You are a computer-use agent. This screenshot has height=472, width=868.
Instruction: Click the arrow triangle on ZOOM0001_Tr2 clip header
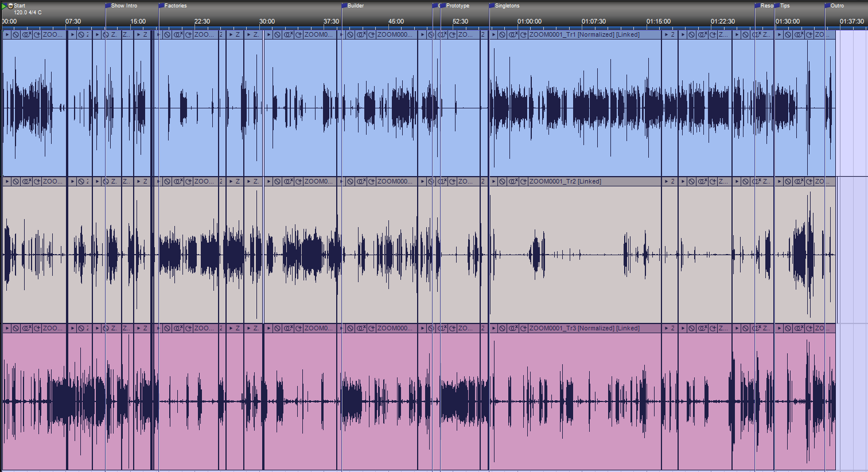(493, 181)
